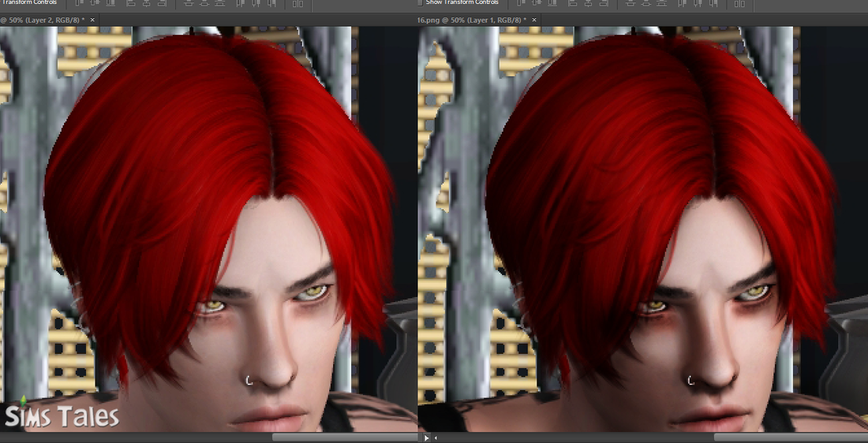The height and width of the screenshot is (443, 868).
Task: Click Align right edges in left document options bar
Action: point(162,3)
